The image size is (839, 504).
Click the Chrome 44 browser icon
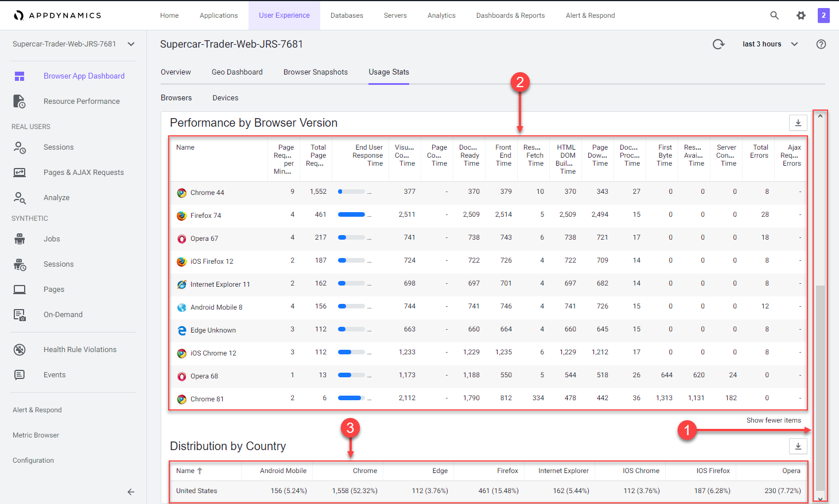click(x=181, y=193)
